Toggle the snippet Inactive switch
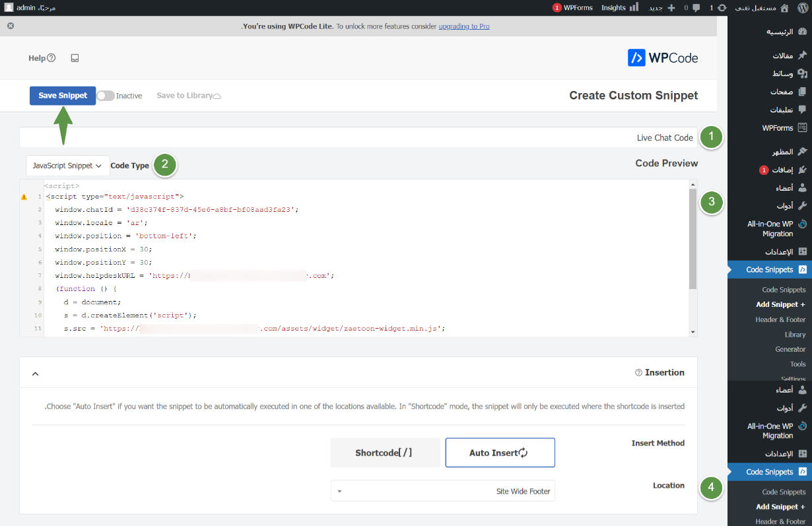This screenshot has height=526, width=812. tap(105, 96)
